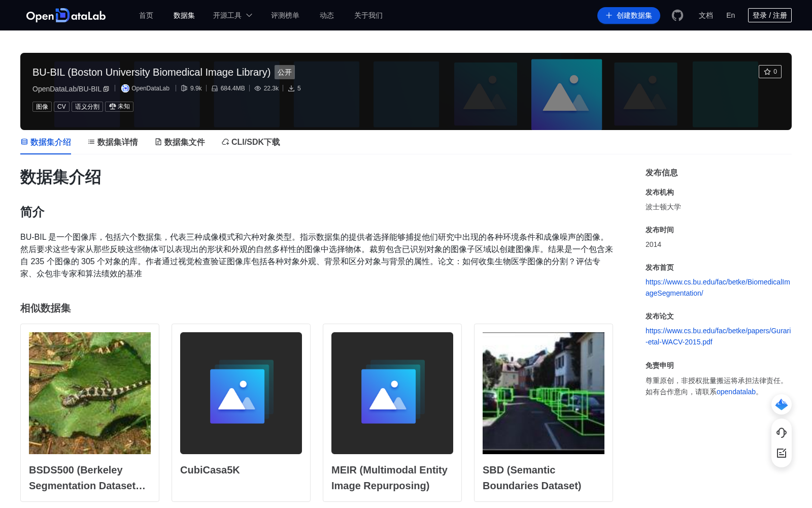Viewport: 812px width, 508px height.
Task: Go to 首页 in navigation
Action: click(146, 15)
